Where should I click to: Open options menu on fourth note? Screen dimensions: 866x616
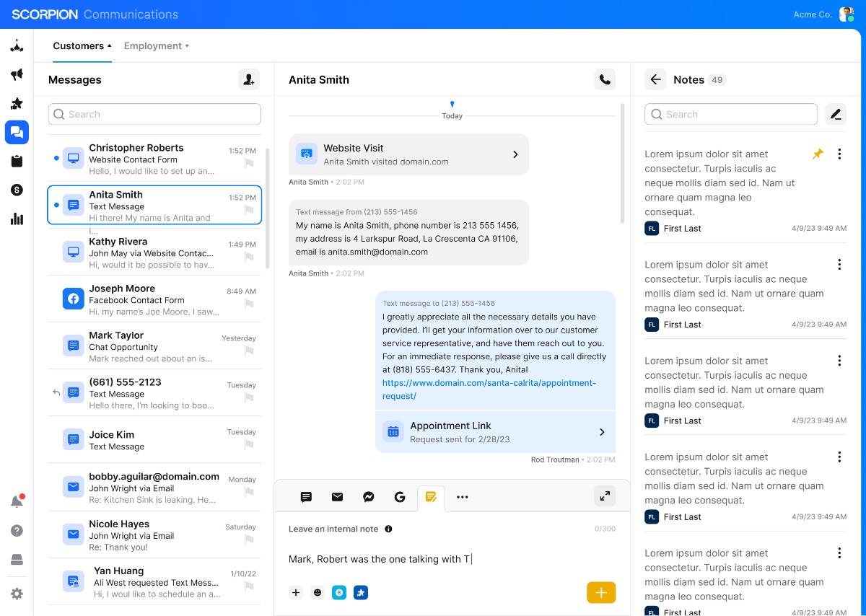tap(839, 457)
